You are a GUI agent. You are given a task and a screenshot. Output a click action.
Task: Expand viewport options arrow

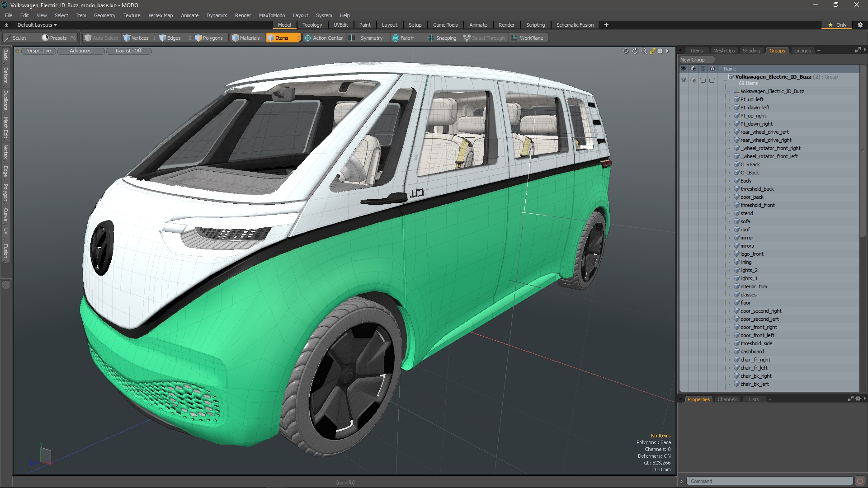[x=667, y=51]
